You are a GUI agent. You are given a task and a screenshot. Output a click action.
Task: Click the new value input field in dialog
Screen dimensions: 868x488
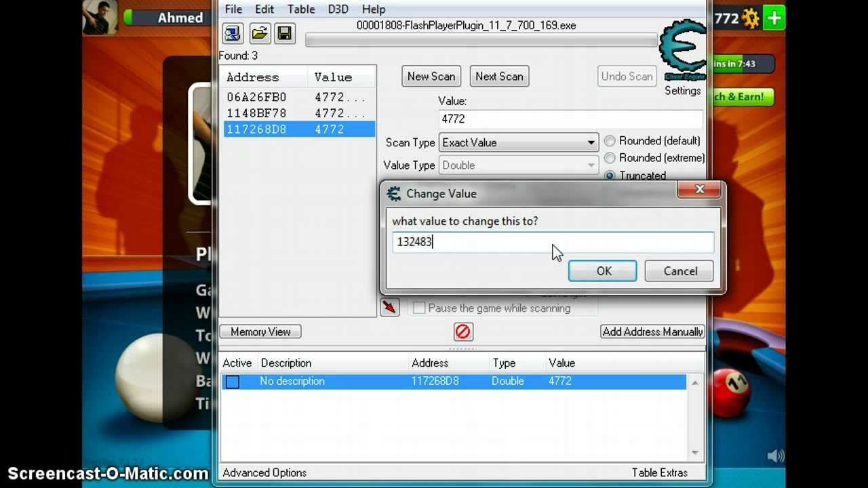click(x=553, y=242)
